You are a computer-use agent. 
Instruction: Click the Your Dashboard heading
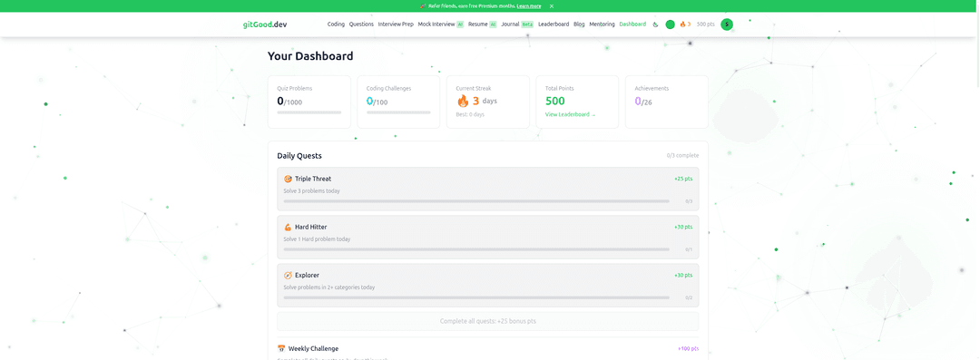coord(310,56)
